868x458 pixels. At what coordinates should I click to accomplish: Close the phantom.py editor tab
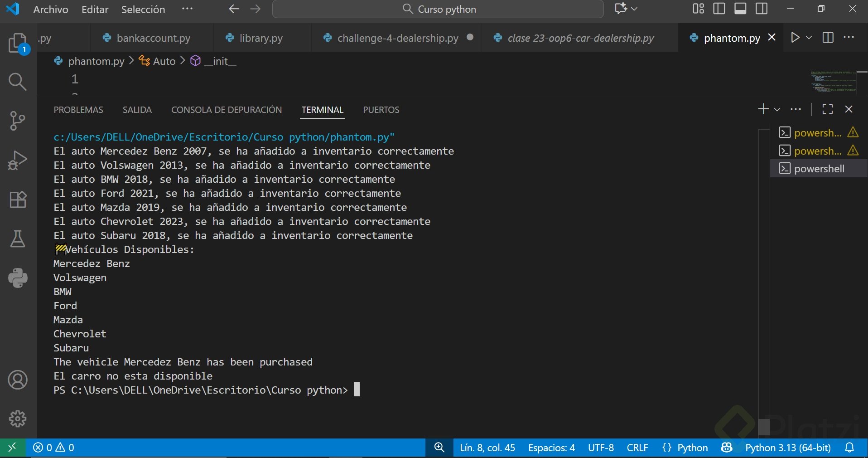point(772,38)
